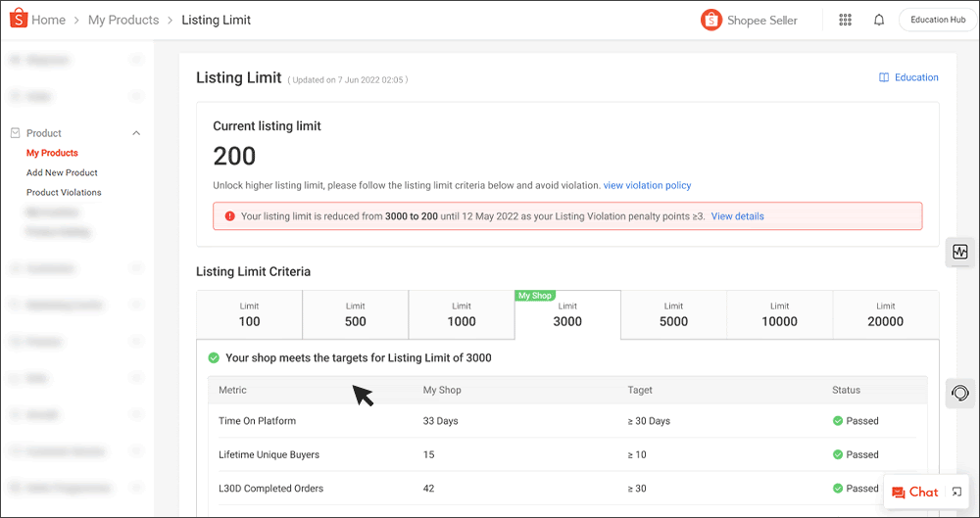Image resolution: width=980 pixels, height=518 pixels.
Task: Open the Chat button
Action: point(914,493)
